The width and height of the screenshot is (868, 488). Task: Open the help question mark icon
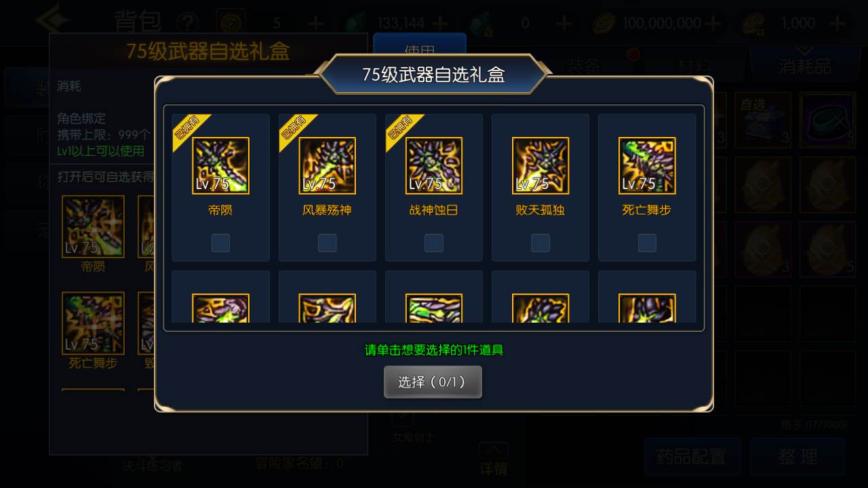click(187, 22)
